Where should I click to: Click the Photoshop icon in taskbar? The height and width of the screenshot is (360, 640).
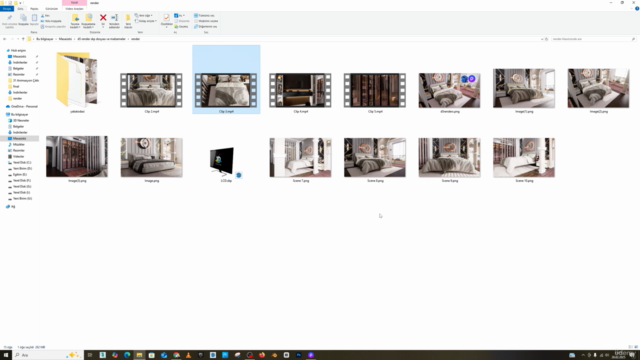[x=299, y=355]
